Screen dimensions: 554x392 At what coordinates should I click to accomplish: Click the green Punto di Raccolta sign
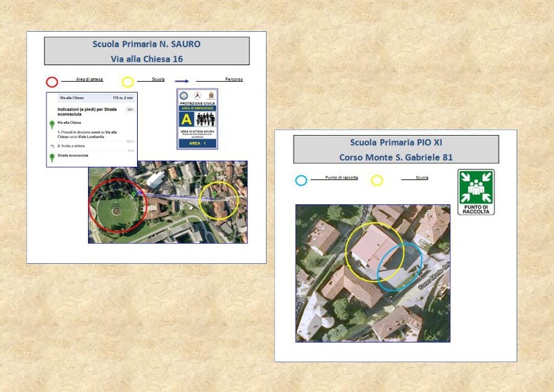[x=476, y=192]
